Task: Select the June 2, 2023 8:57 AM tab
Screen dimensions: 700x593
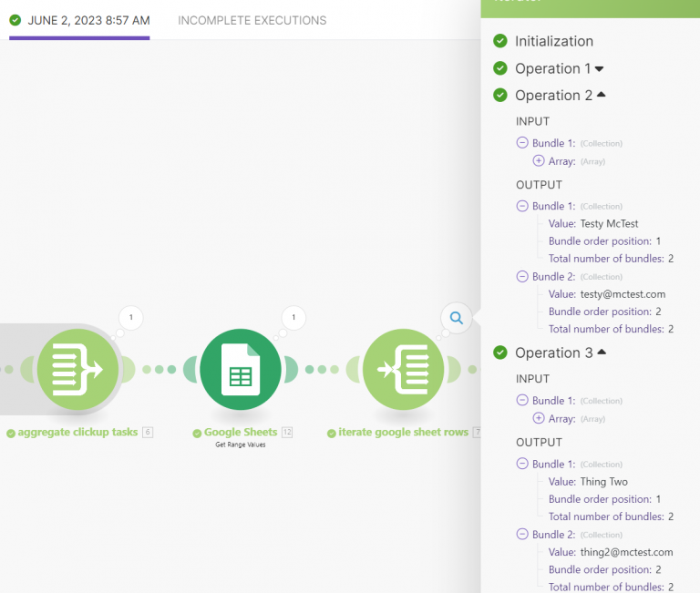Action: point(88,20)
